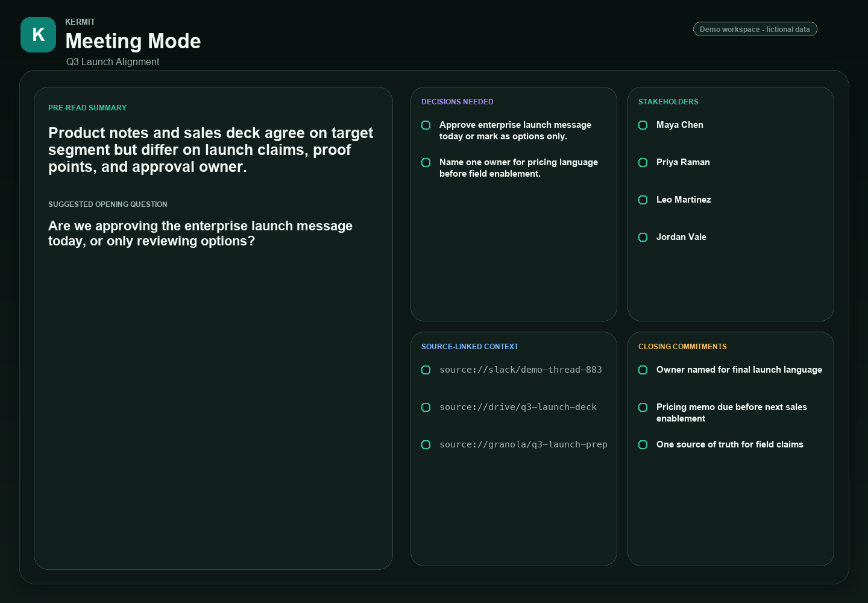Image resolution: width=868 pixels, height=603 pixels.
Task: Click the KERMIT app name label
Action: click(80, 22)
